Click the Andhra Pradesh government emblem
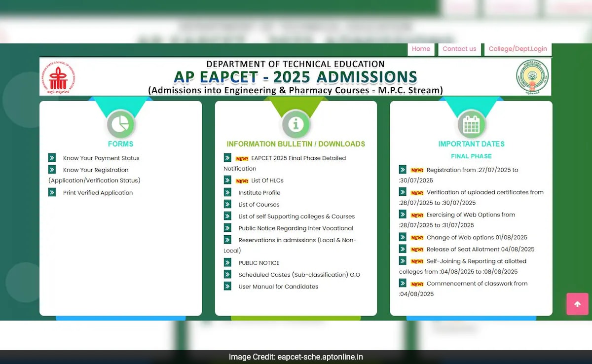The width and height of the screenshot is (592, 364). (x=534, y=76)
